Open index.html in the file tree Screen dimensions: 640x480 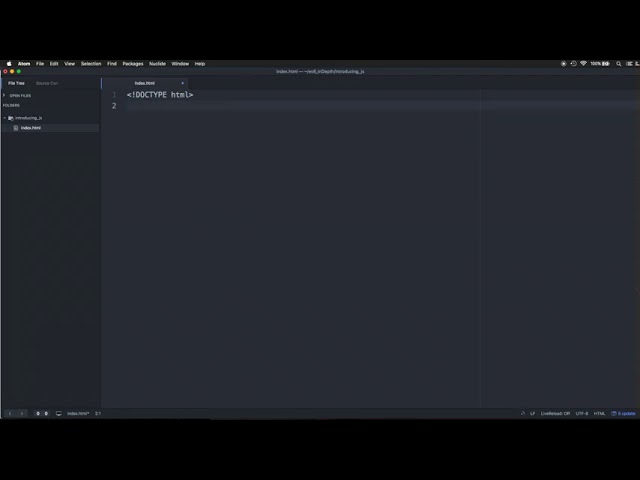[x=31, y=128]
